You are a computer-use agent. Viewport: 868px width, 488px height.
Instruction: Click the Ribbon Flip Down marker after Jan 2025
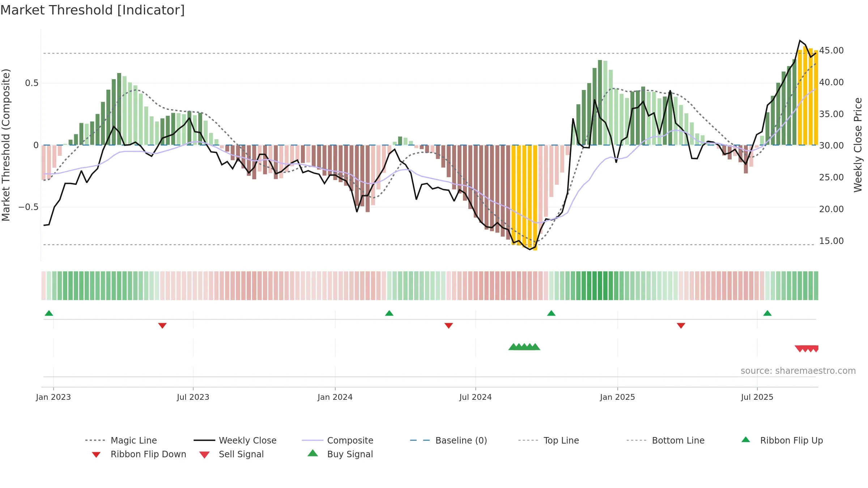pos(681,326)
